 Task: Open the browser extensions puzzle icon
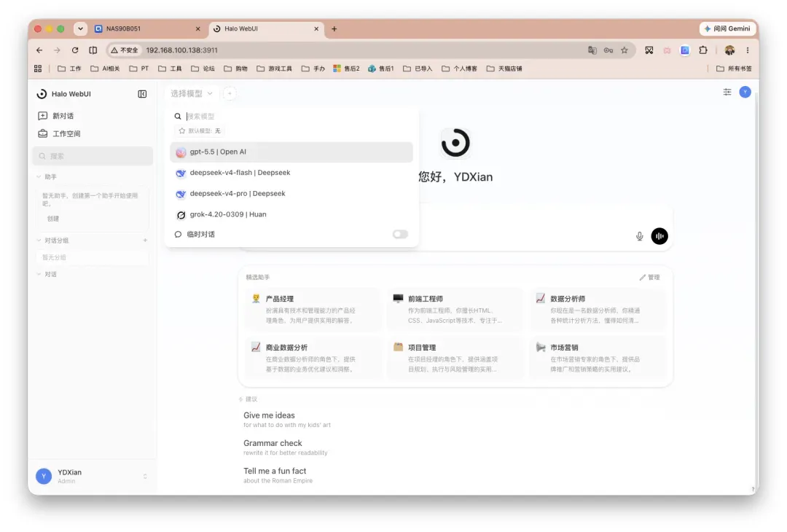(703, 50)
